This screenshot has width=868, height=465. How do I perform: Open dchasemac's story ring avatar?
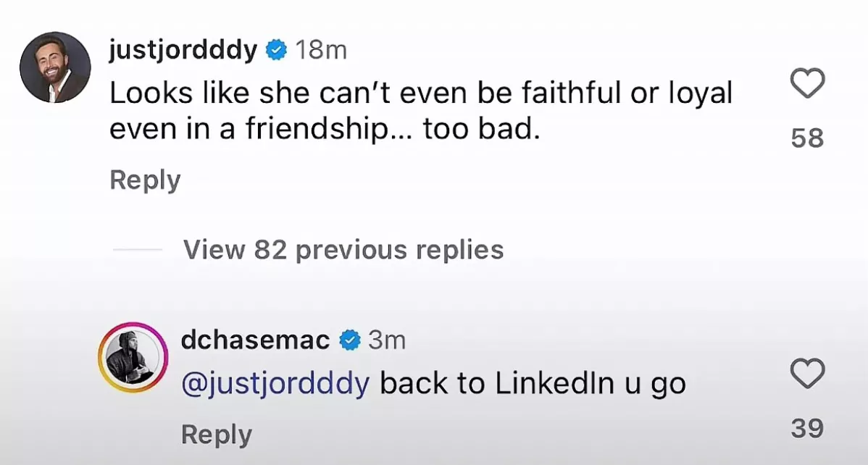tap(133, 357)
